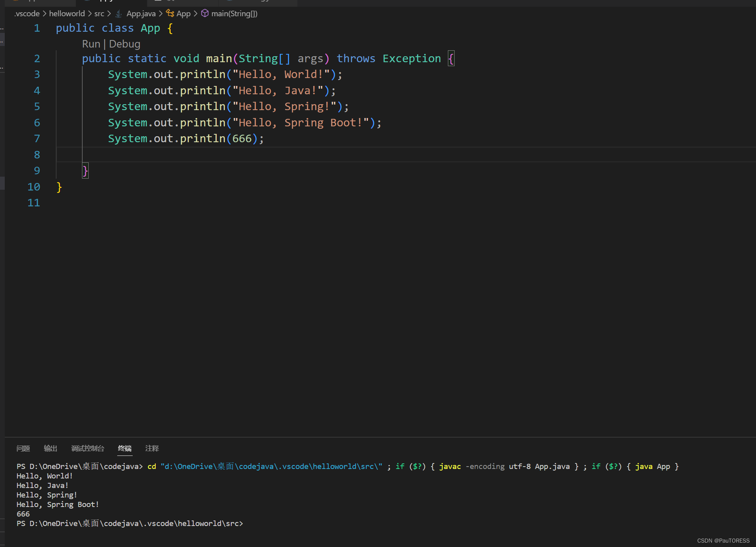Open the App.java breadcrumb dropdown
This screenshot has width=756, height=547.
[x=141, y=13]
